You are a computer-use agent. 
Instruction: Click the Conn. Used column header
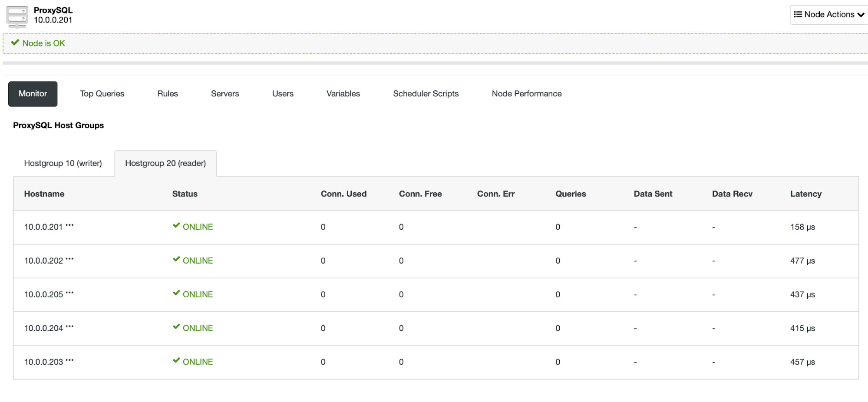[x=343, y=194]
